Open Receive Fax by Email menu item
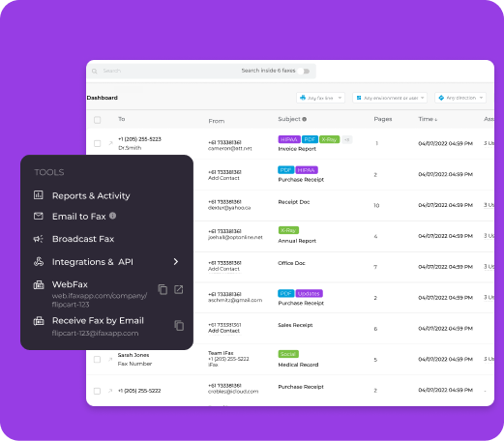Screen dimensions: 504x441 click(x=98, y=320)
